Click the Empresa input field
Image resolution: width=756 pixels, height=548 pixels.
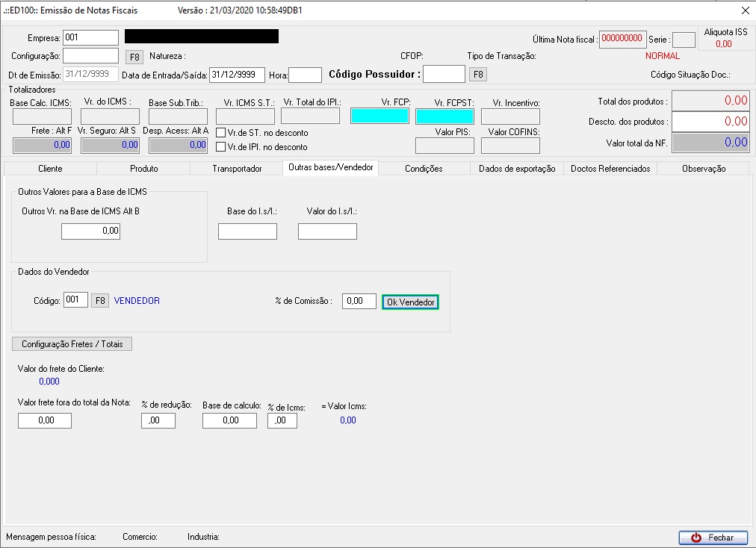[x=90, y=37]
